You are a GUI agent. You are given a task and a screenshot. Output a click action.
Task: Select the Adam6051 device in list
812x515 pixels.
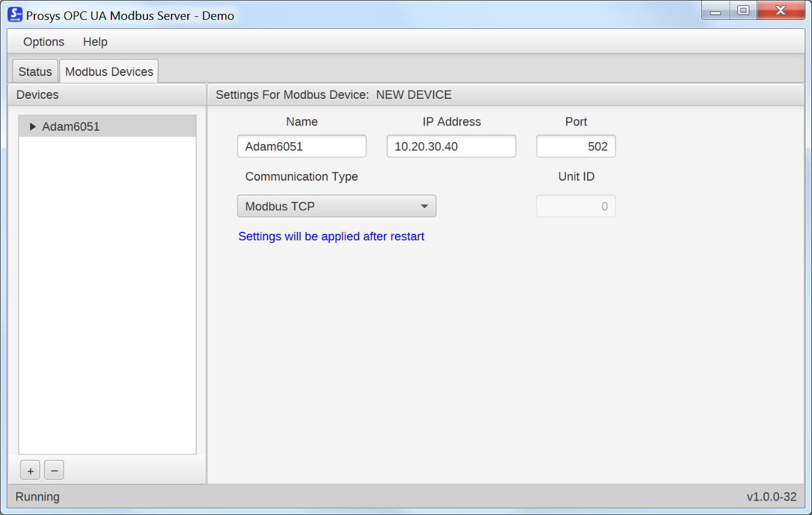pyautogui.click(x=107, y=126)
